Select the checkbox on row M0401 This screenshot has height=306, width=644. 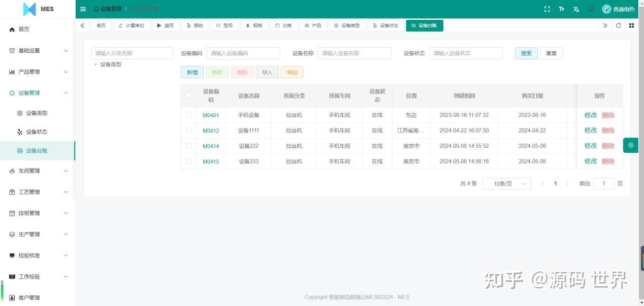click(188, 115)
